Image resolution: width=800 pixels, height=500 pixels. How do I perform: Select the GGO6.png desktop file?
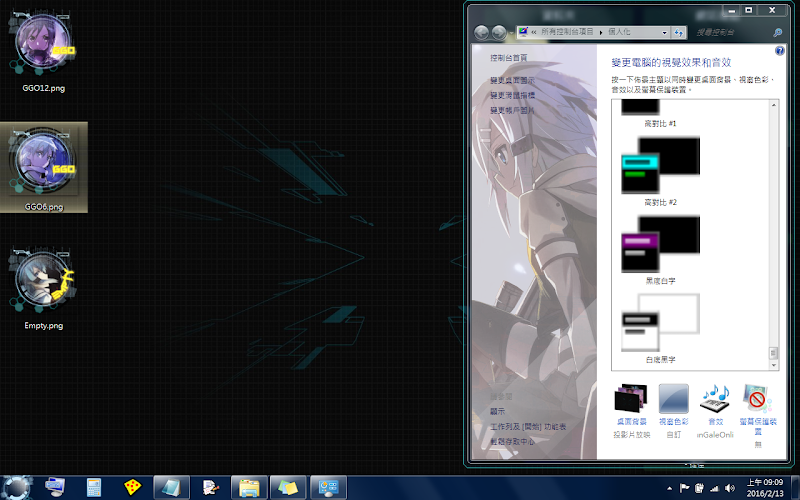pos(43,167)
